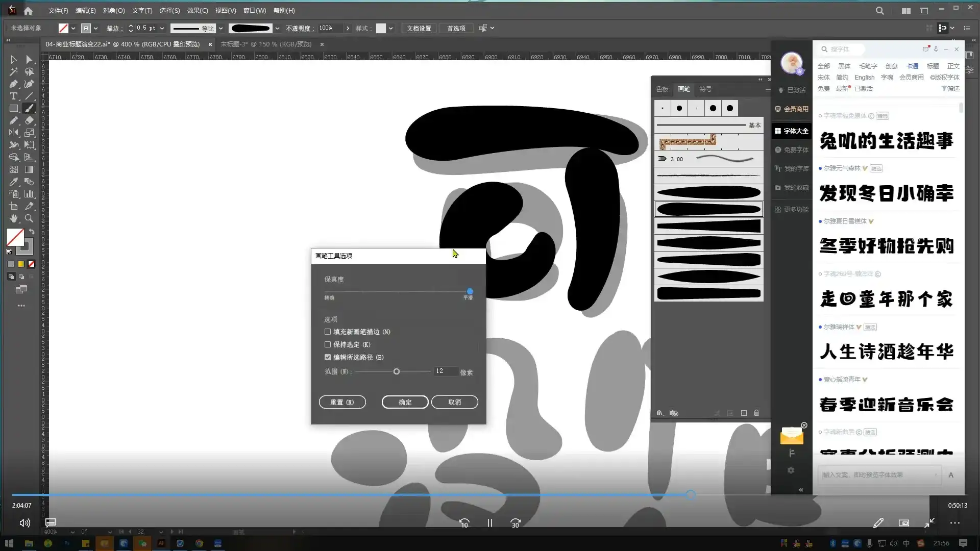The image size is (980, 551).
Task: Delete a brush via the trash icon
Action: pyautogui.click(x=756, y=413)
